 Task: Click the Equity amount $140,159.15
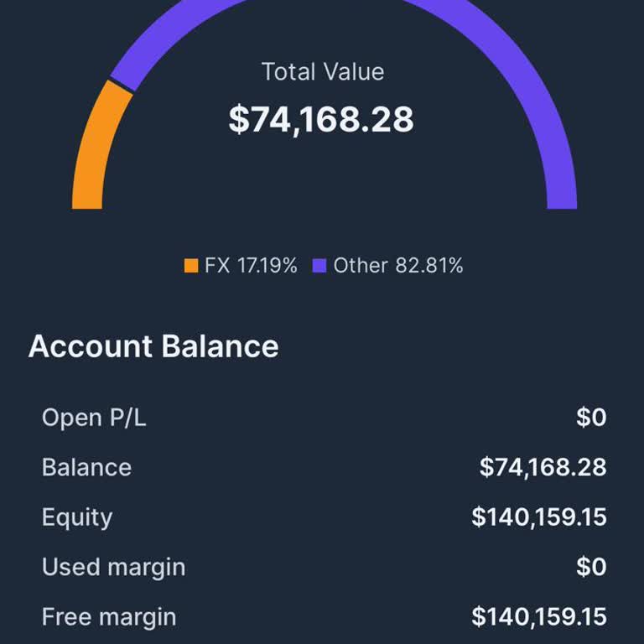click(538, 517)
